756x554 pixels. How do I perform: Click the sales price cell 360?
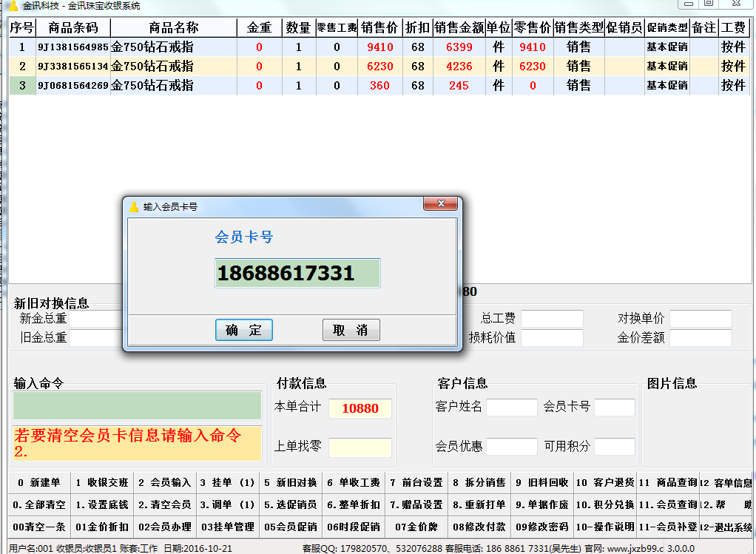(x=380, y=85)
